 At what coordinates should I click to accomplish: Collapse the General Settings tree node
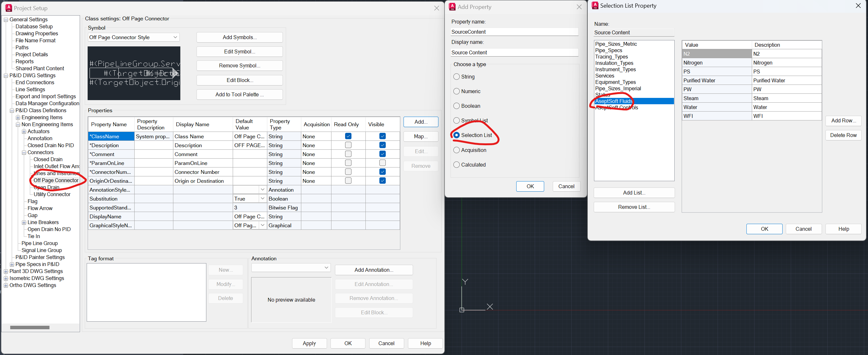pos(6,20)
